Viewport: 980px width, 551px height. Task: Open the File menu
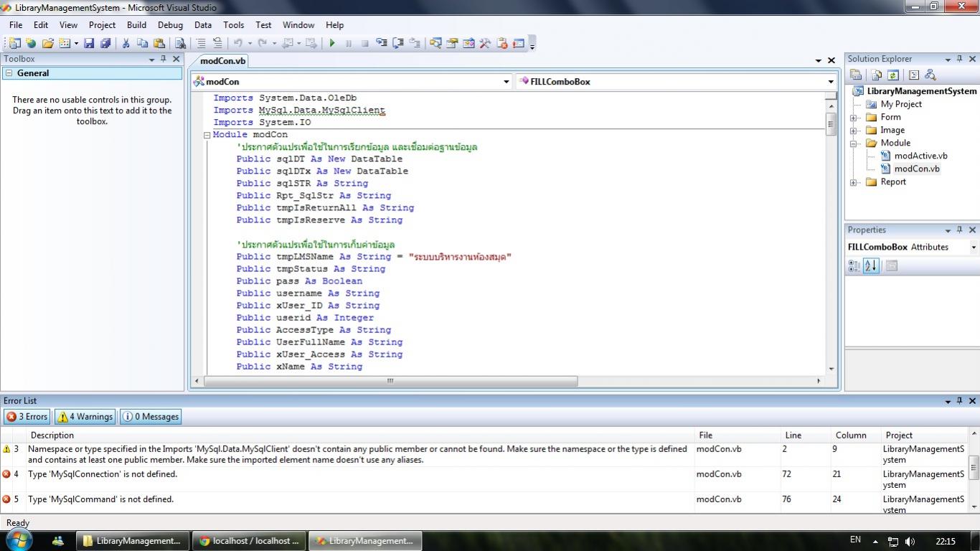[16, 24]
